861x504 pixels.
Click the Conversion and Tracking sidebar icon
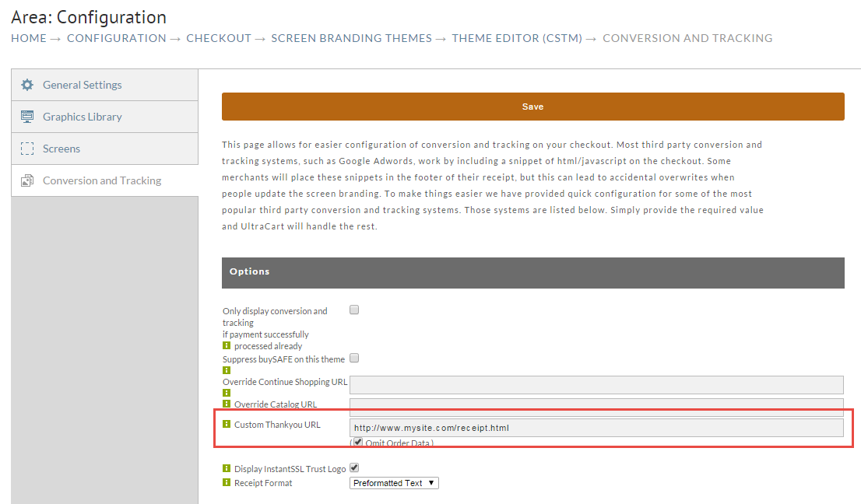(27, 180)
